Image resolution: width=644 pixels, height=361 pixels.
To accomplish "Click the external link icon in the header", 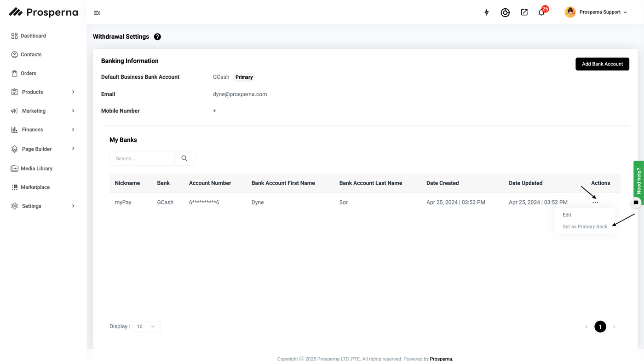I will [524, 12].
